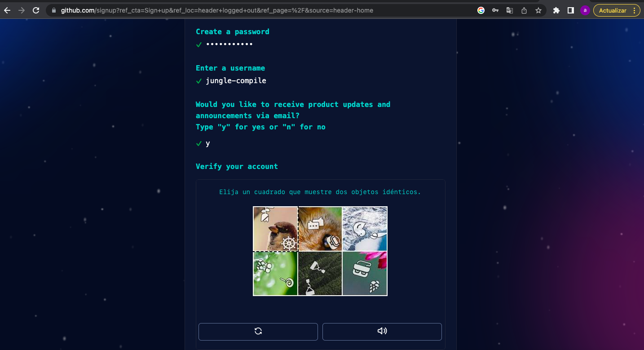The image size is (644, 350).
Task: Click the padlock site info icon
Action: (54, 10)
